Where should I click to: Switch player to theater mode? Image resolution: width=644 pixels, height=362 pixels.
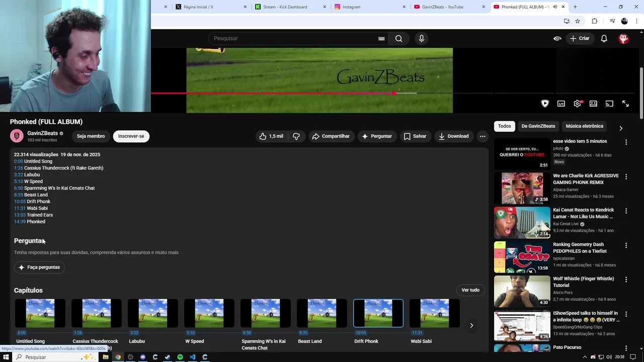pos(593,104)
